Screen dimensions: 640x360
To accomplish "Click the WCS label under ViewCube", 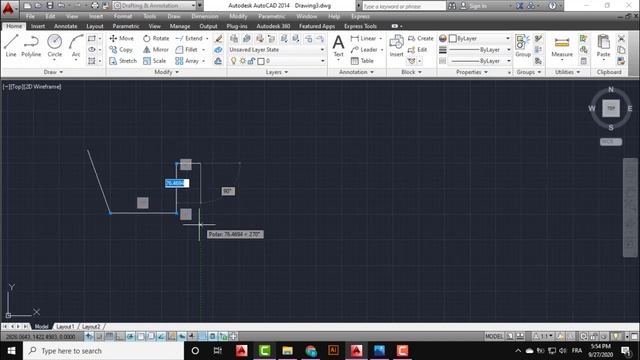I will 611,142.
